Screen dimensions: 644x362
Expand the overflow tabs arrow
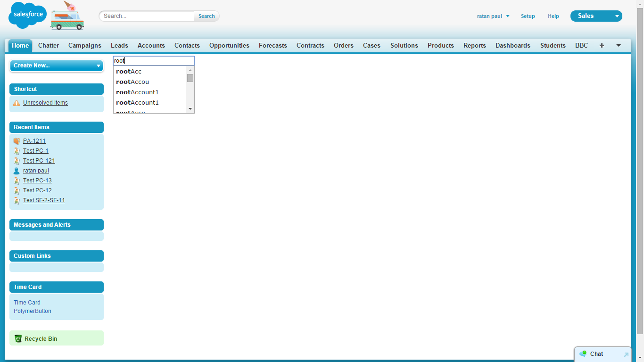click(x=619, y=46)
